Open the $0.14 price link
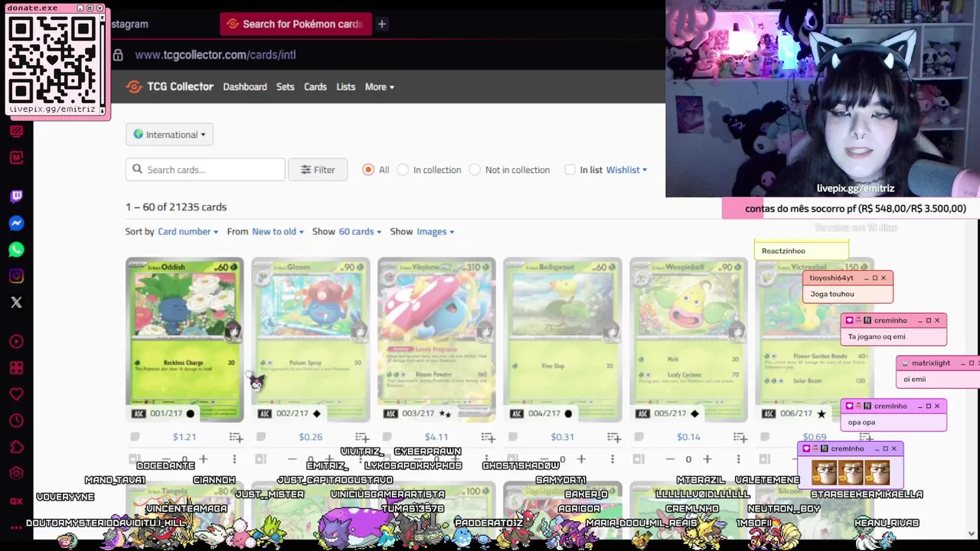 coord(688,437)
